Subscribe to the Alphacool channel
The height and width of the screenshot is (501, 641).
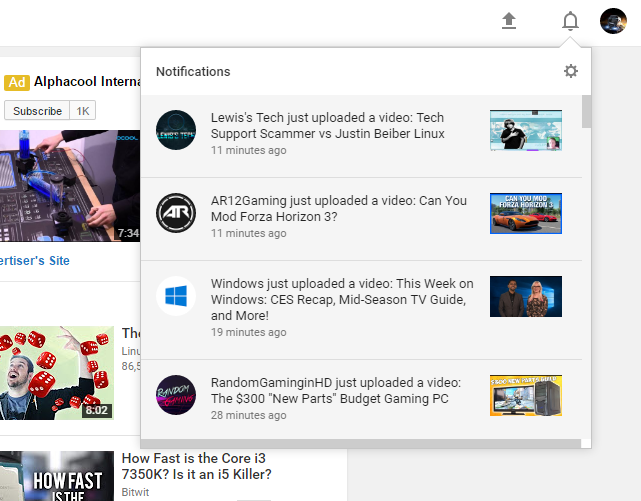37,111
